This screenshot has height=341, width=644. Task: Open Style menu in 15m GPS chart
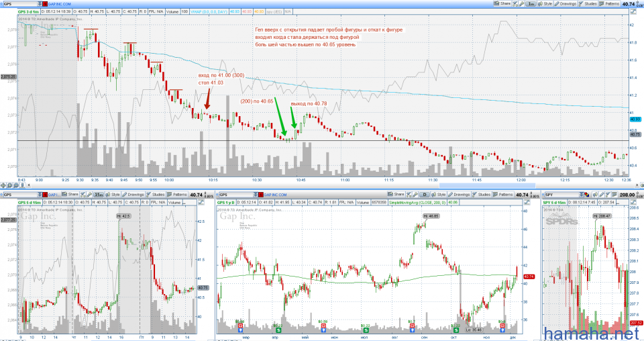(112, 194)
